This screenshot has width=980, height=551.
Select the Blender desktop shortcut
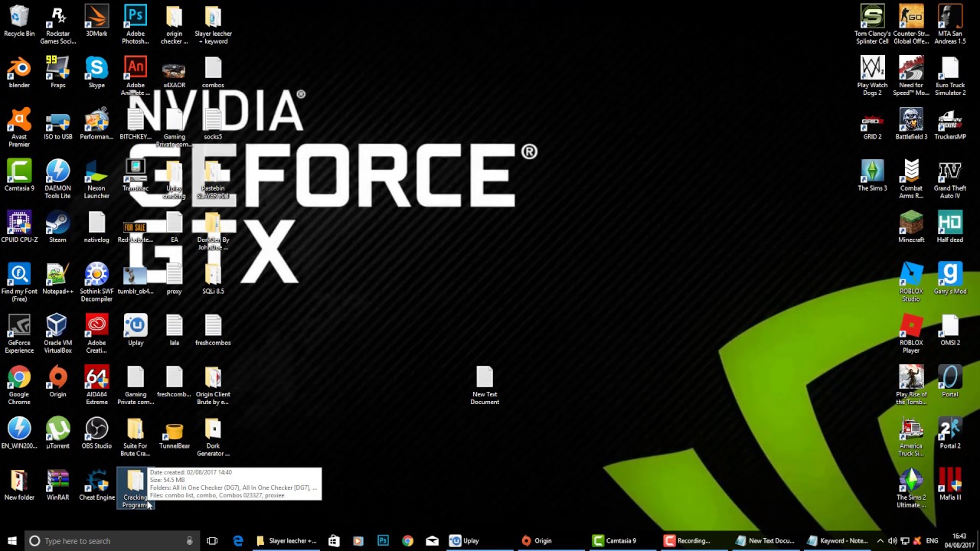[19, 73]
